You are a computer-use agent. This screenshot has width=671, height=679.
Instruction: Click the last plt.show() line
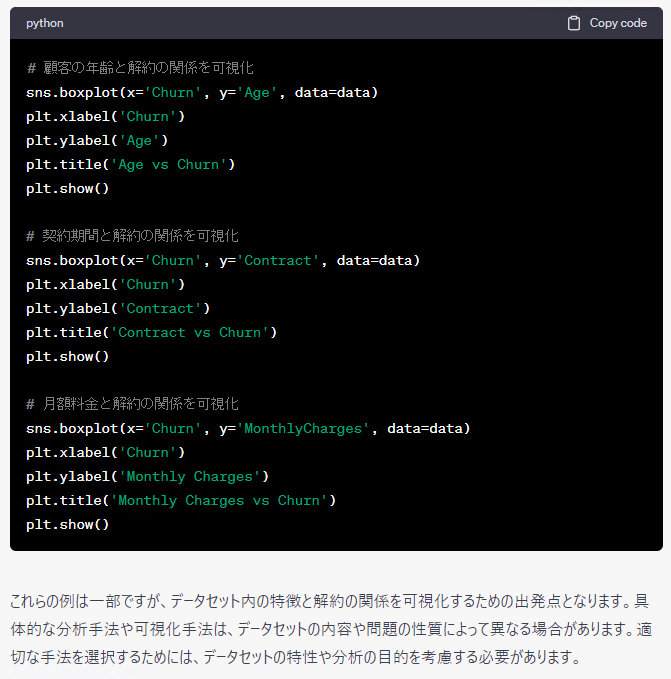point(68,524)
